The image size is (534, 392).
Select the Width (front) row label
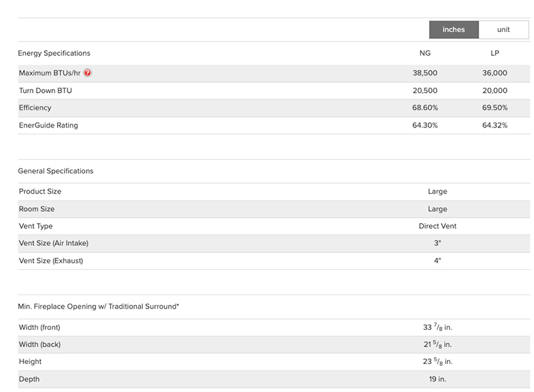pyautogui.click(x=39, y=327)
